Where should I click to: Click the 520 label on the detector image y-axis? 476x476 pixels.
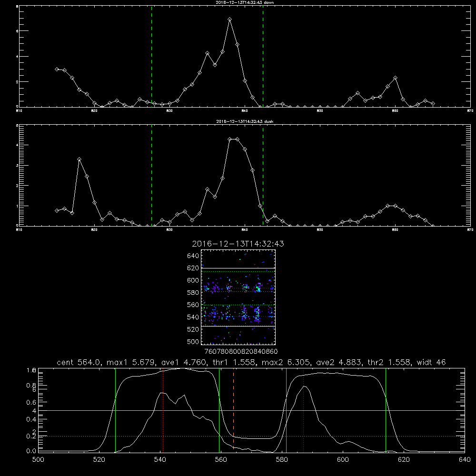click(x=193, y=329)
